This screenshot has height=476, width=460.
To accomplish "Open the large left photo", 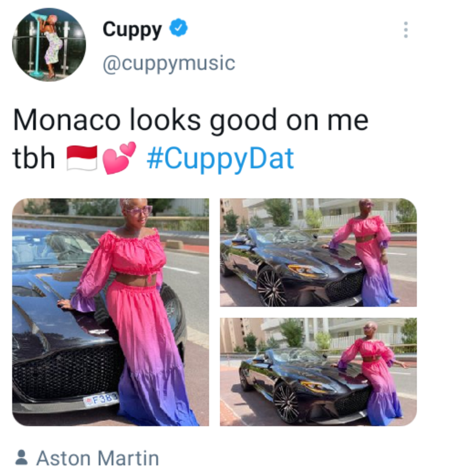I will [111, 312].
